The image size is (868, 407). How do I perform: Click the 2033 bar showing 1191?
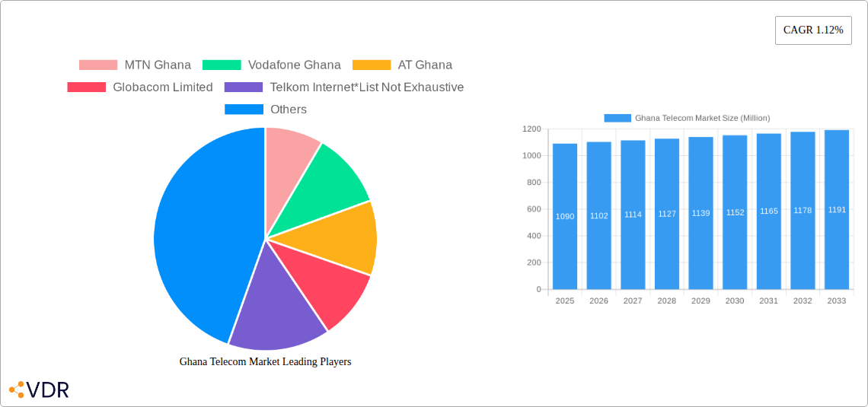pos(837,209)
